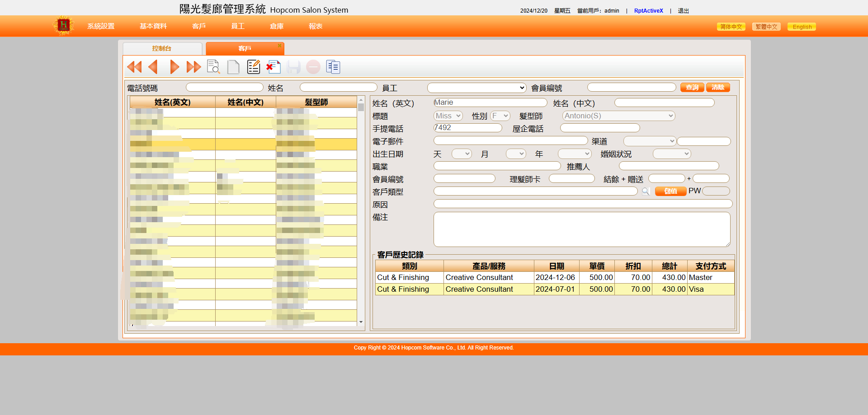This screenshot has width=868, height=415.
Task: Go to the next customer record
Action: 174,67
